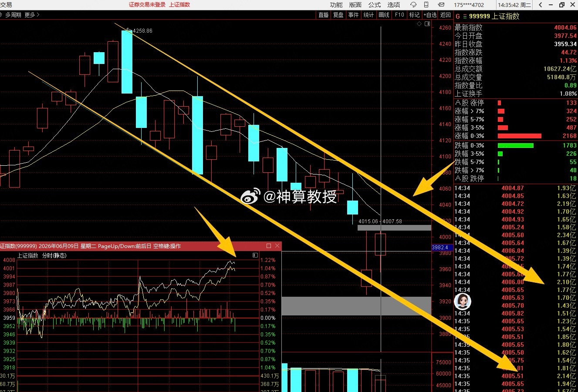Open the 选项 menu

coord(394,5)
